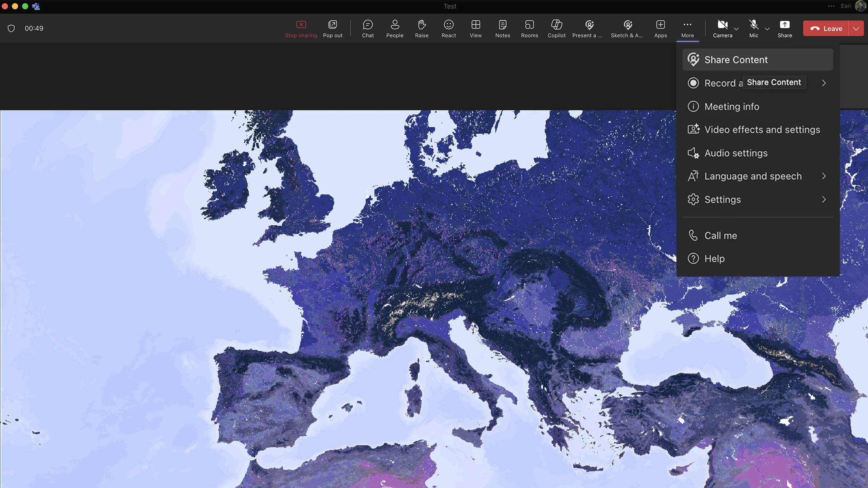
Task: Expand the Language and speech submenu
Action: tap(752, 176)
